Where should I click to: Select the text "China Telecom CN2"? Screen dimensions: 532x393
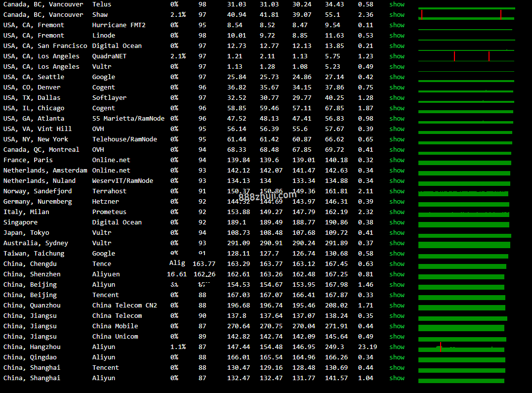click(x=124, y=306)
